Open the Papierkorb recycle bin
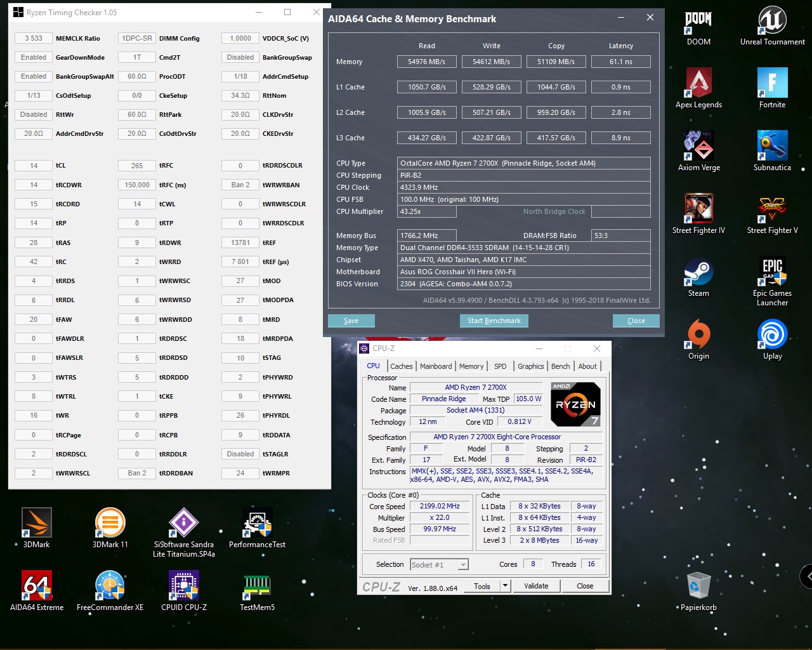This screenshot has height=650, width=812. [x=698, y=591]
